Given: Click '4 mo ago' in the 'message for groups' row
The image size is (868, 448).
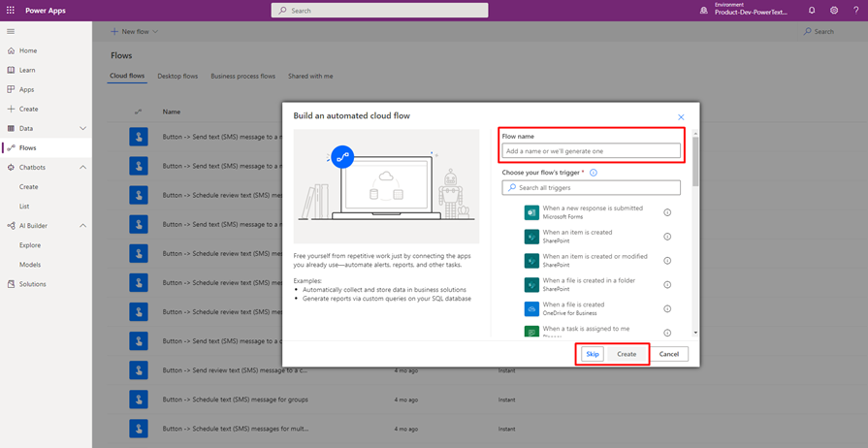Looking at the screenshot, I should point(405,400).
